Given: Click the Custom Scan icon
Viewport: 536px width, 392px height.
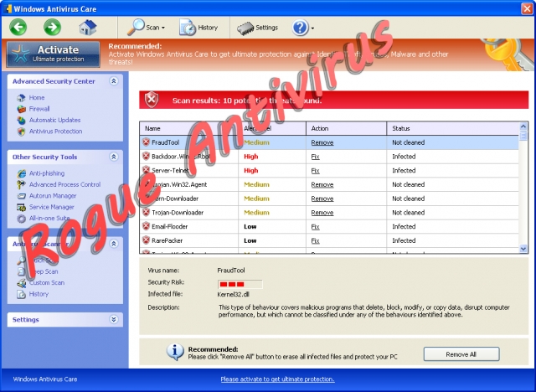Looking at the screenshot, I should (x=21, y=283).
